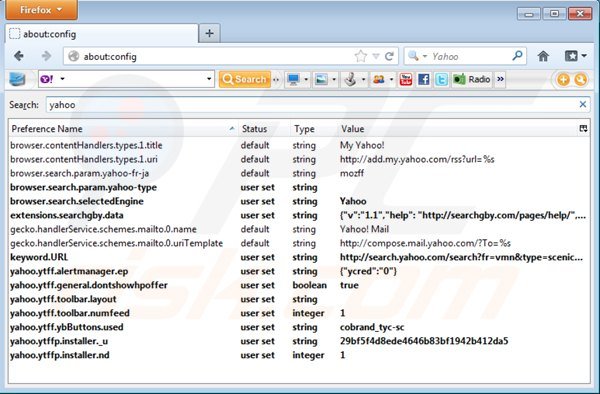
Task: Select yahoo.ytff.ybButtons.used preference
Action: click(x=299, y=327)
